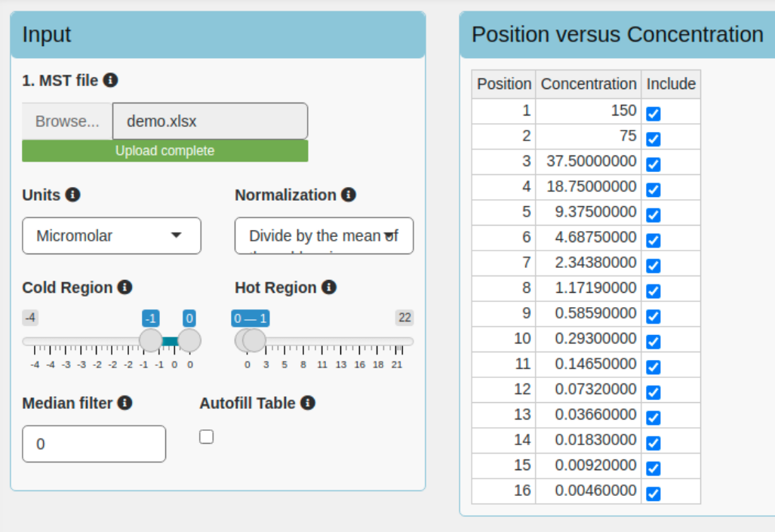Uncheck Include for position 16
Image resolution: width=775 pixels, height=532 pixels.
654,494
